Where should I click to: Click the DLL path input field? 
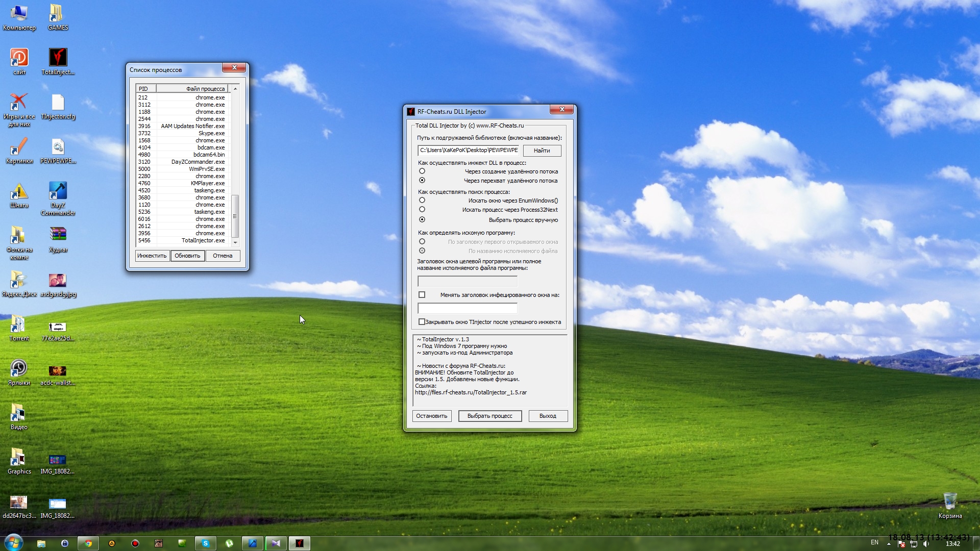pyautogui.click(x=468, y=150)
